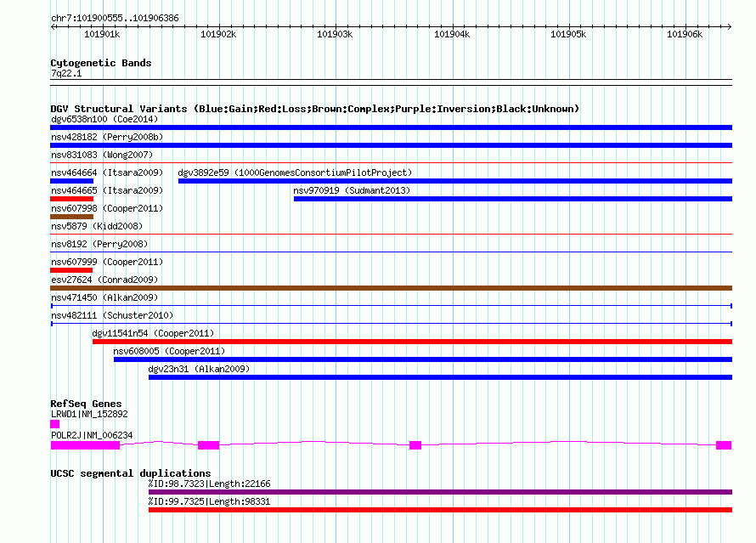Open the dgv3892e59 1000GenomesConsortiumPilotProject label
The height and width of the screenshot is (543, 756).
[294, 173]
